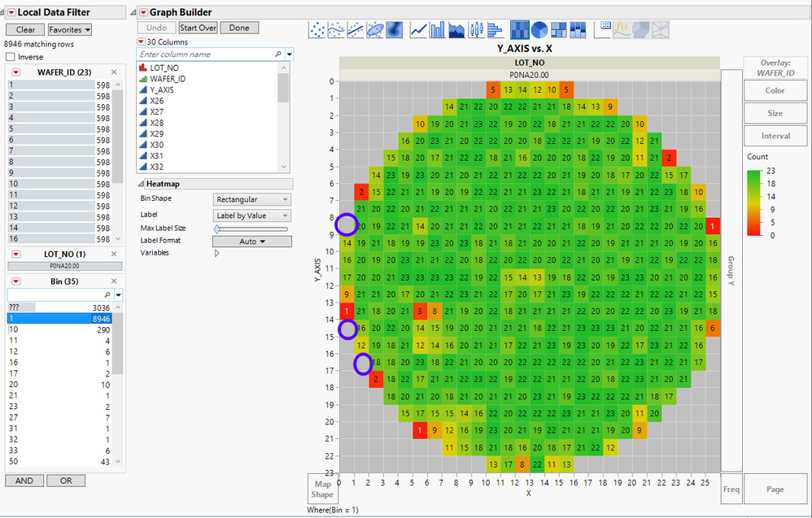
Task: Switch to the Pie chart element icon
Action: [539, 30]
